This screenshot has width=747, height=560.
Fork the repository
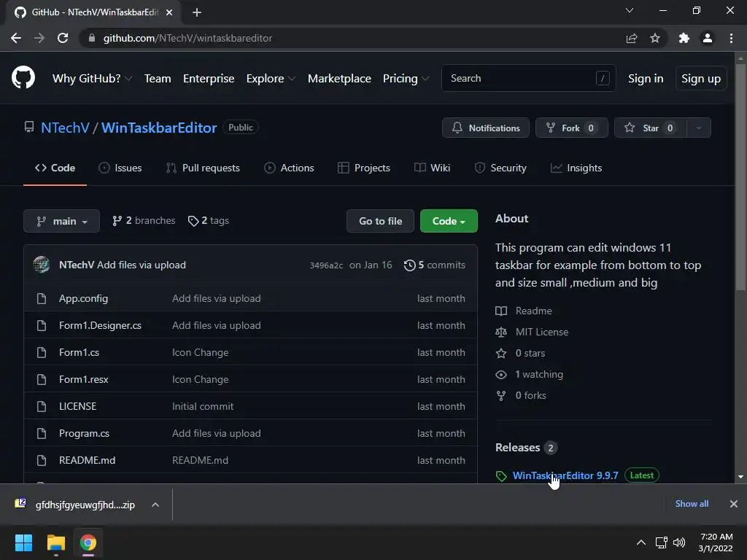[572, 128]
